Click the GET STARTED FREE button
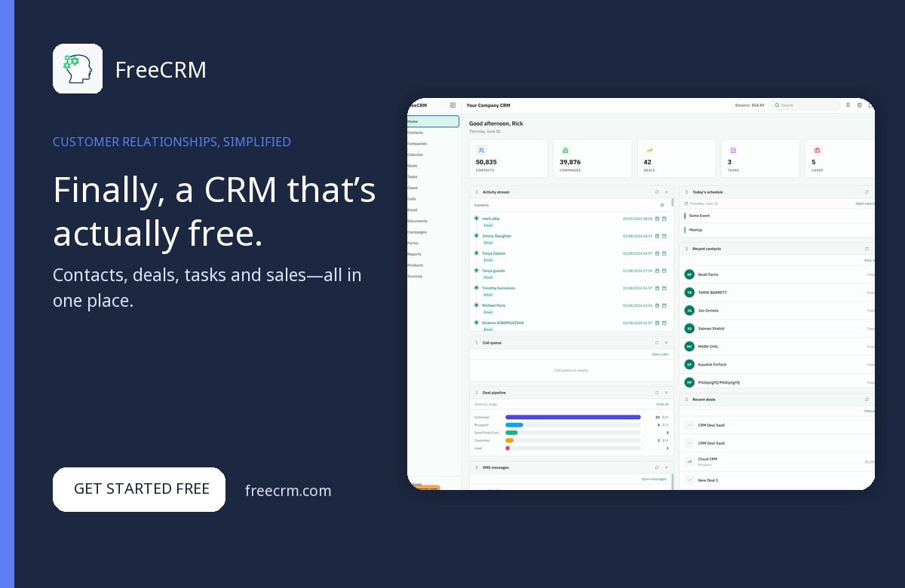905x588 pixels. point(139,489)
